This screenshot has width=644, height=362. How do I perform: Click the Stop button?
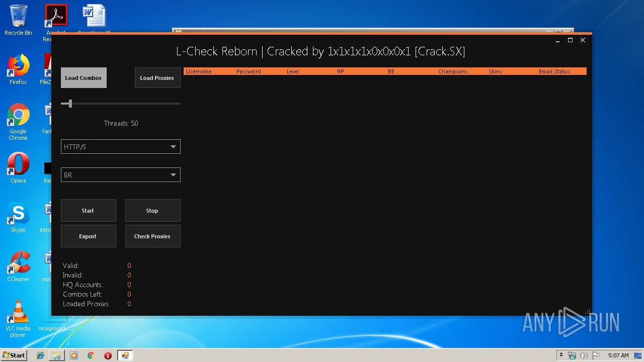point(152,211)
